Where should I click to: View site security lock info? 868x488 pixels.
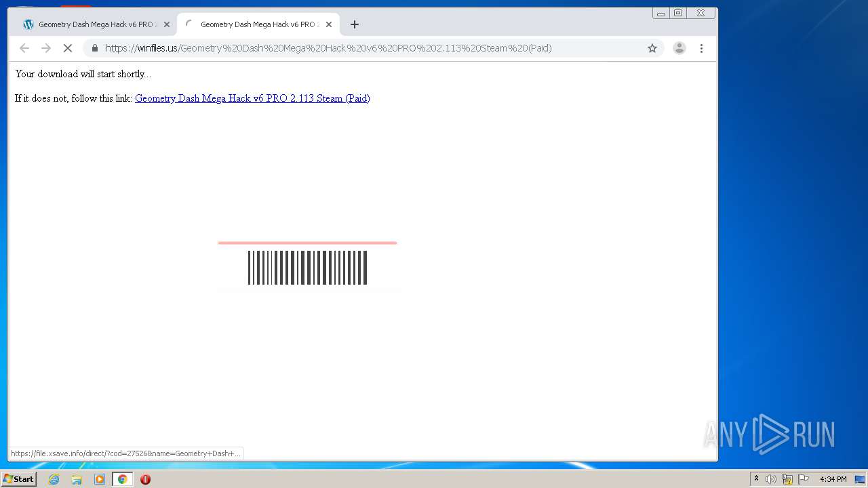pos(94,48)
